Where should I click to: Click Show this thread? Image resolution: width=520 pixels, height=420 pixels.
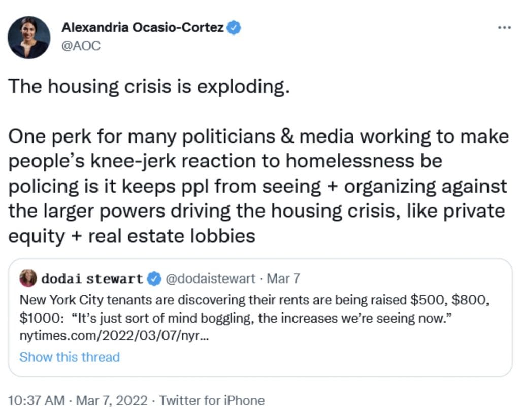[70, 357]
